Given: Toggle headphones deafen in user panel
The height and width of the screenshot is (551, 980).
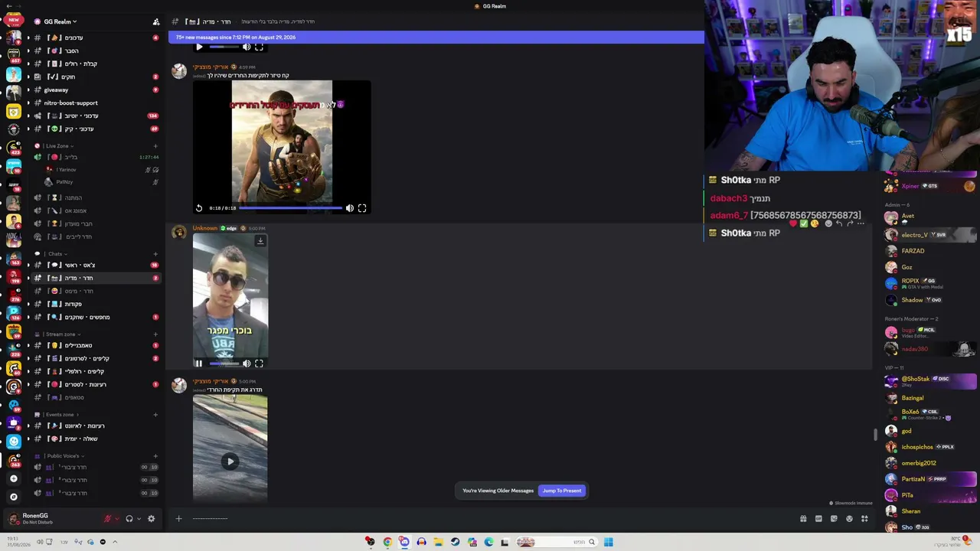Looking at the screenshot, I should [129, 519].
